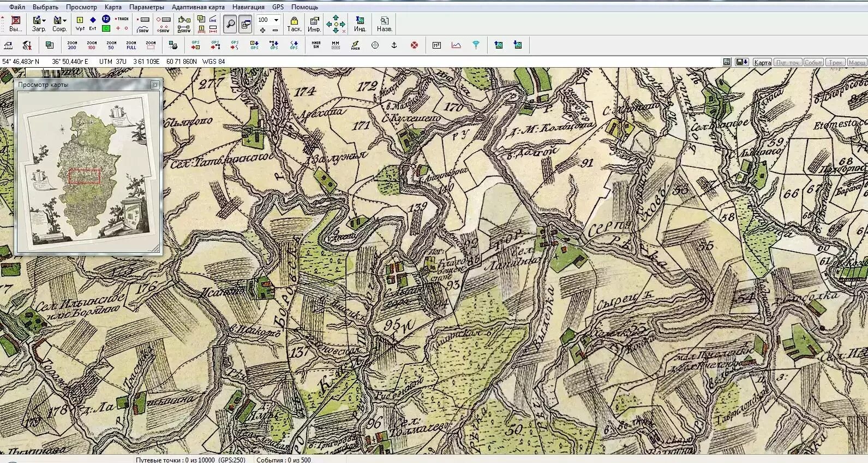The image size is (868, 463).
Task: Click the print map icon
Action: [173, 45]
